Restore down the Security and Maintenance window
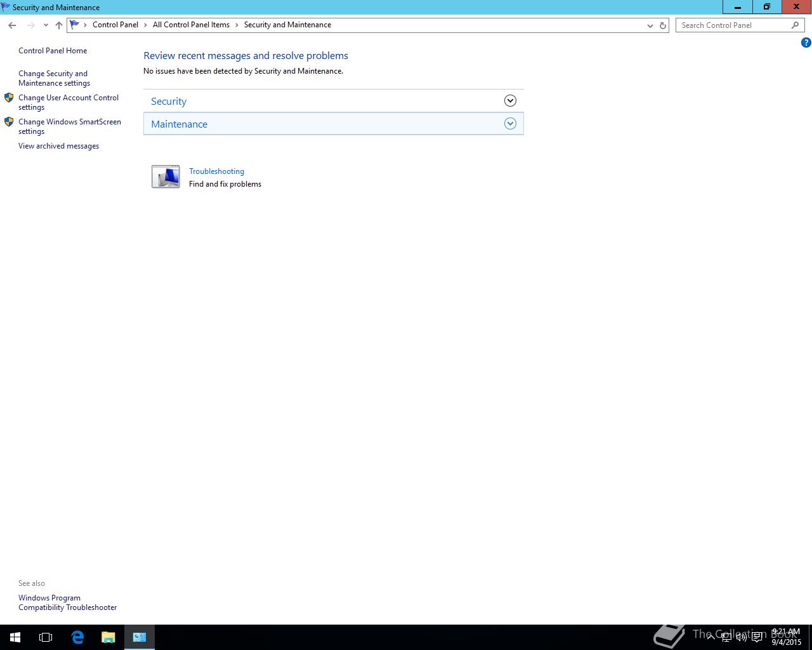The image size is (812, 650). tap(766, 7)
